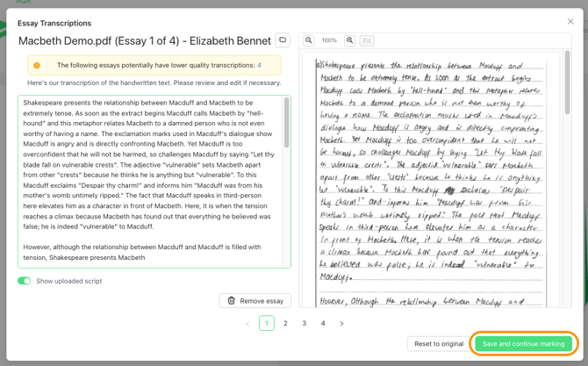Open low-quality essay link number 4
The height and width of the screenshot is (366, 588).
[x=259, y=65]
